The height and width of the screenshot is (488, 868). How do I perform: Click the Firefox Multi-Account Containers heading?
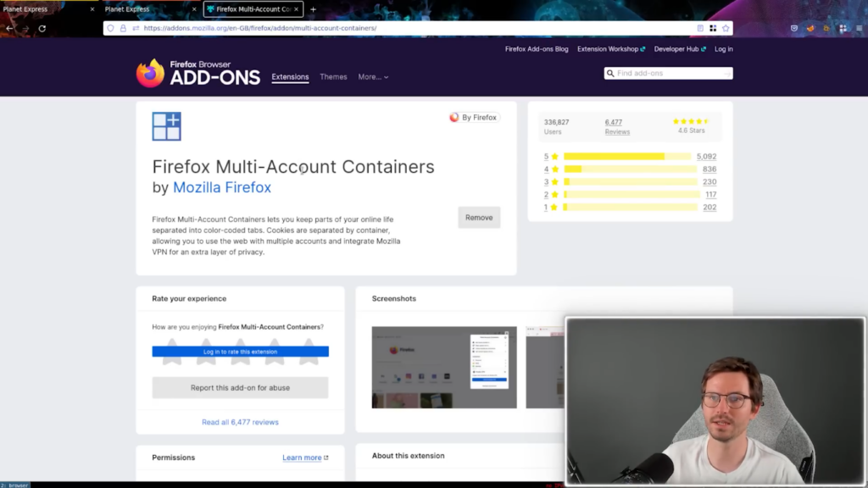click(293, 167)
